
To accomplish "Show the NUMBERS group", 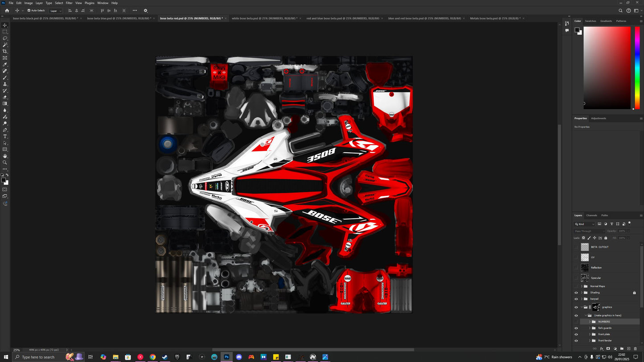I will pyautogui.click(x=576, y=321).
